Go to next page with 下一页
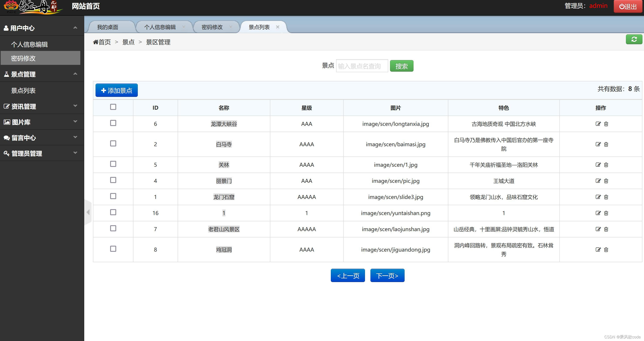Viewport: 644px width, 341px height. 387,275
